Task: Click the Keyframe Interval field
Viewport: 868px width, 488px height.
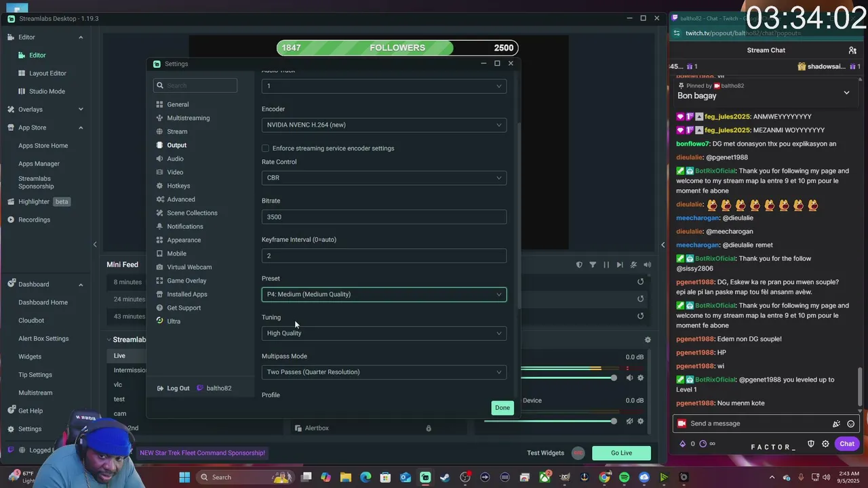Action: 384,256
